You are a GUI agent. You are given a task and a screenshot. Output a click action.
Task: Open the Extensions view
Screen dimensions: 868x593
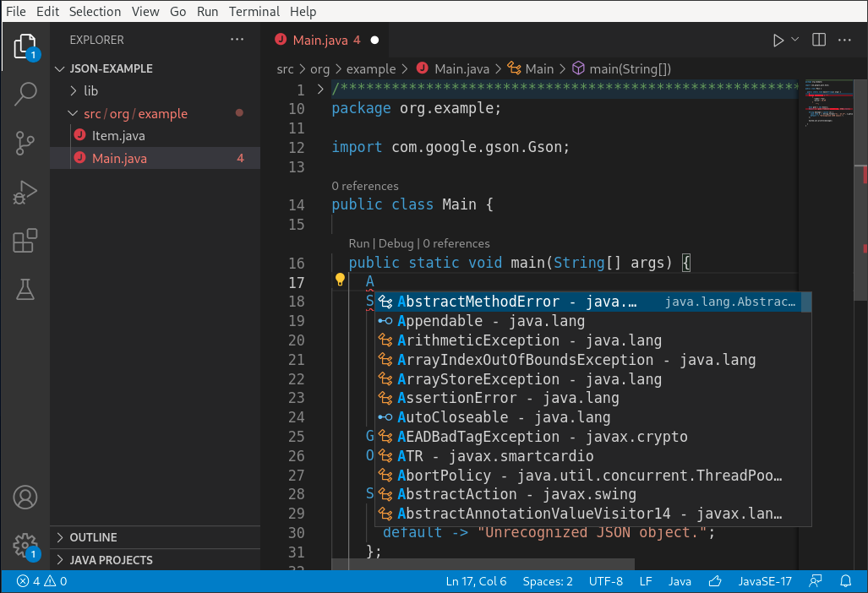(x=25, y=242)
